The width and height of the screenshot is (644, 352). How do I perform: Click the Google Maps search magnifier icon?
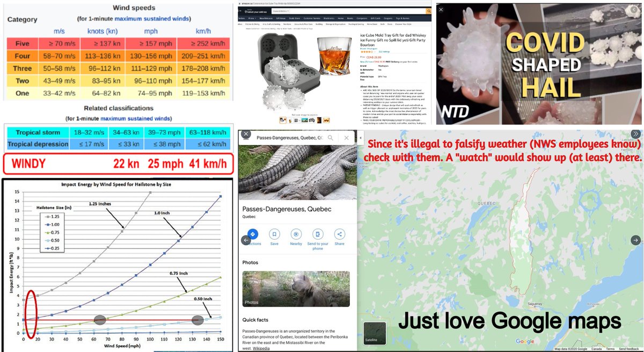click(331, 138)
